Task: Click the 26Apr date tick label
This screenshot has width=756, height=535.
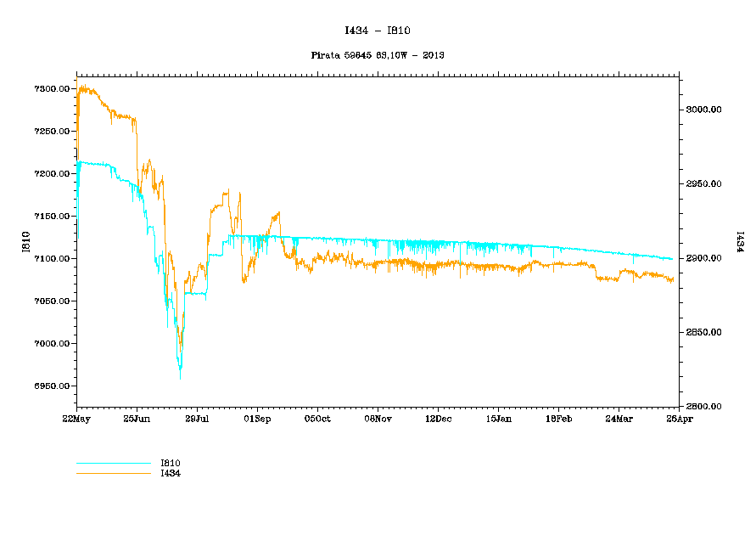Action: coord(679,419)
